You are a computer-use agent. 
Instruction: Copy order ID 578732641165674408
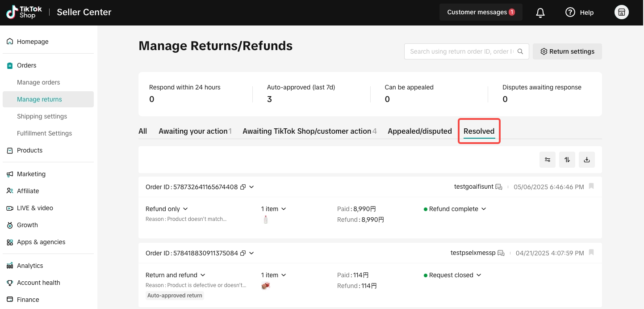tap(243, 187)
